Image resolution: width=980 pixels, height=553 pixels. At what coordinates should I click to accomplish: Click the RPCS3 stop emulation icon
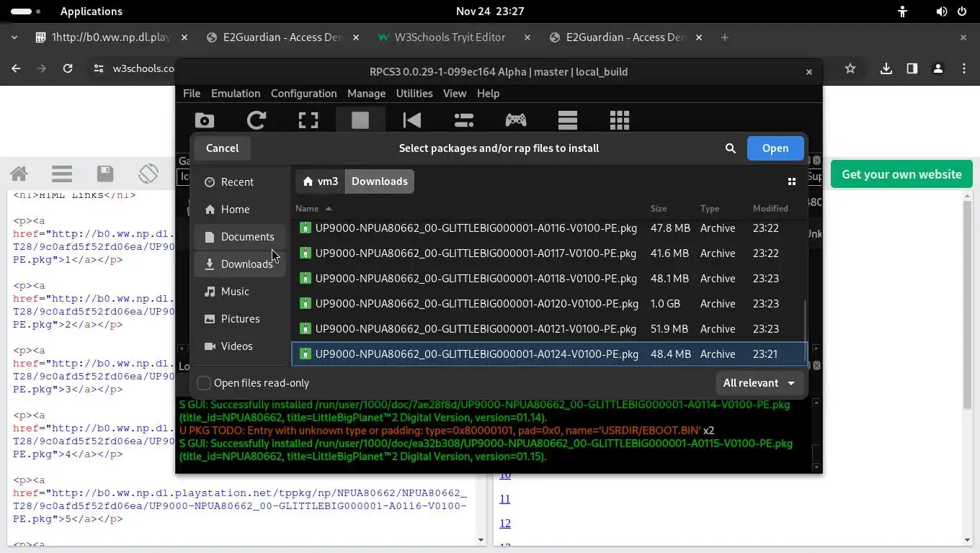[x=360, y=120]
